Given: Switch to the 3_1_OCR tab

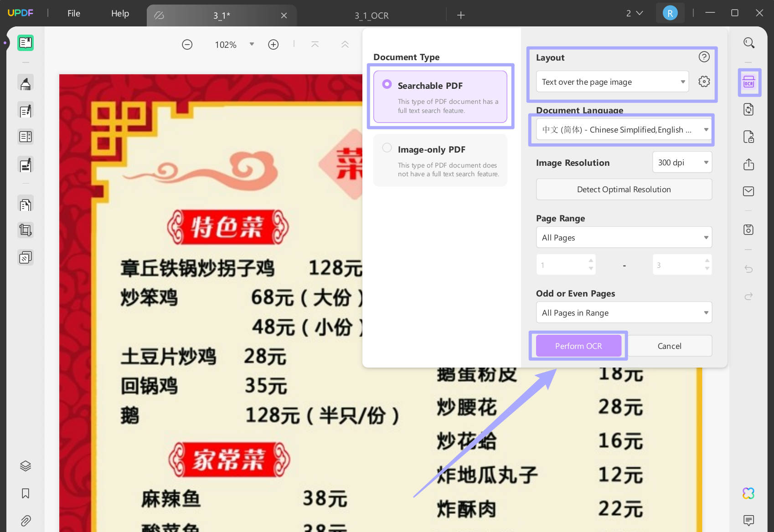Looking at the screenshot, I should tap(371, 15).
